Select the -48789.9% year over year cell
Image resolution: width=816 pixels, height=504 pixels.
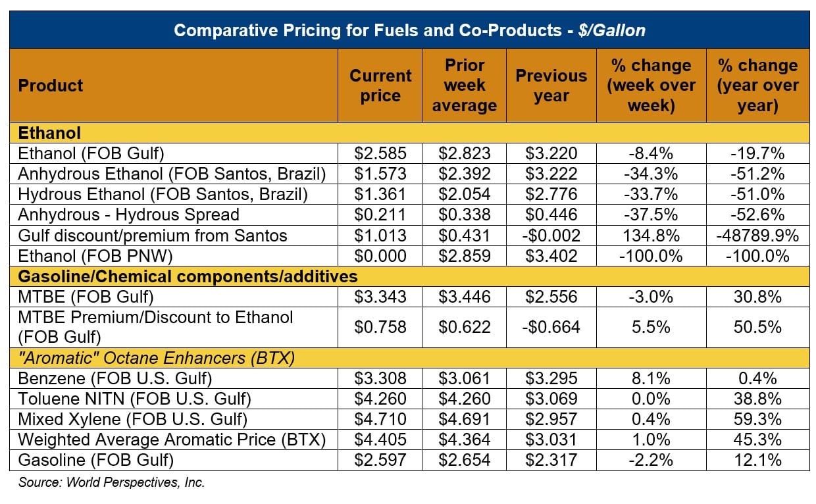pyautogui.click(x=757, y=236)
